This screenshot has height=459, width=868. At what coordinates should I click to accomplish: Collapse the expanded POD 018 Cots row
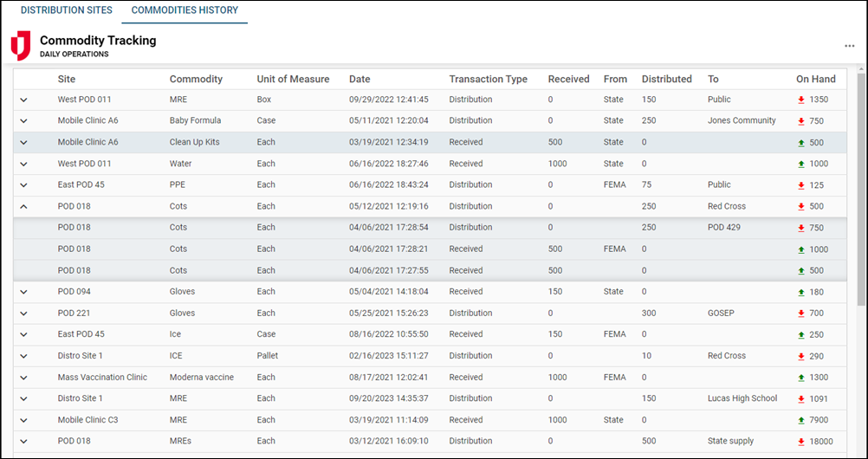pos(23,207)
